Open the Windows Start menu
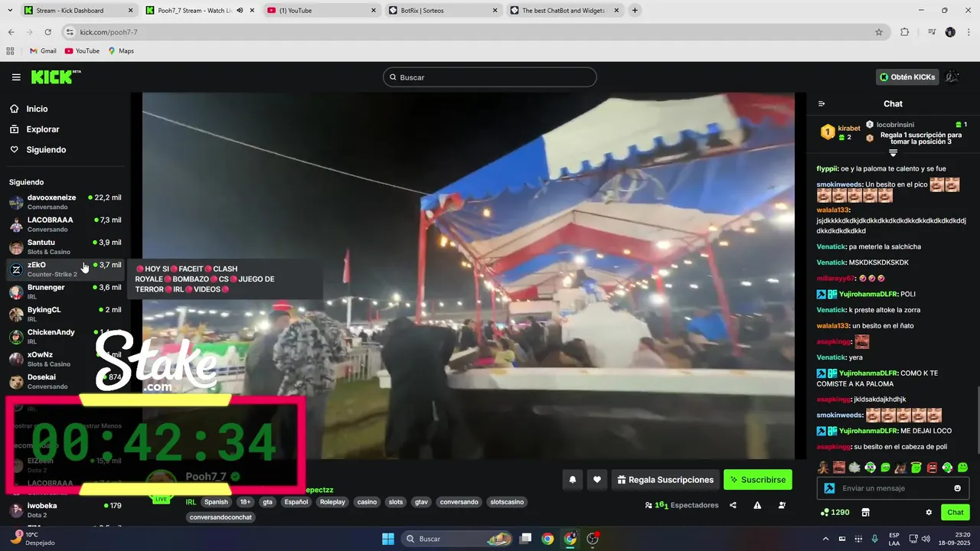This screenshot has width=980, height=551. pos(387,539)
